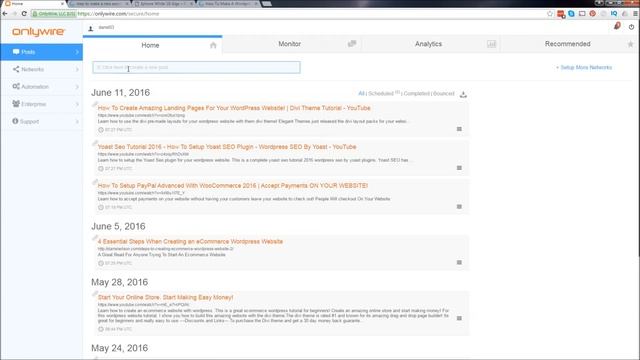The width and height of the screenshot is (640, 360).
Task: Open the Automation sidebar section
Action: pyautogui.click(x=41, y=87)
